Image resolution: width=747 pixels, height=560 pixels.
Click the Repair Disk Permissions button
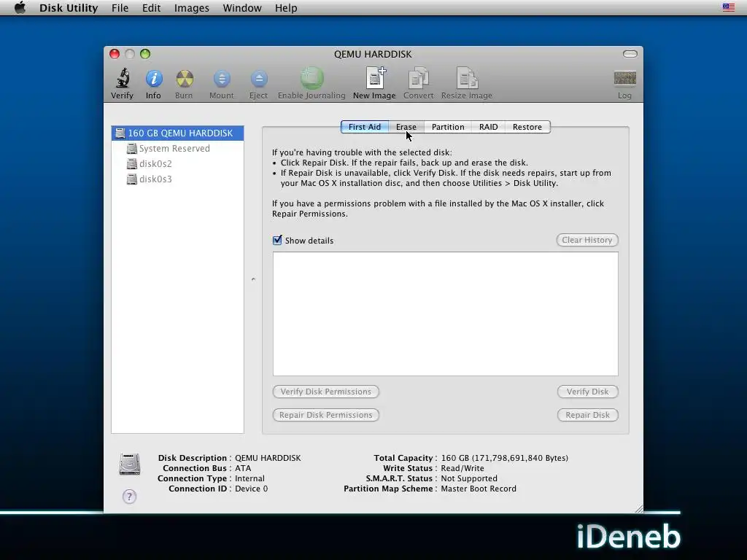(x=326, y=415)
